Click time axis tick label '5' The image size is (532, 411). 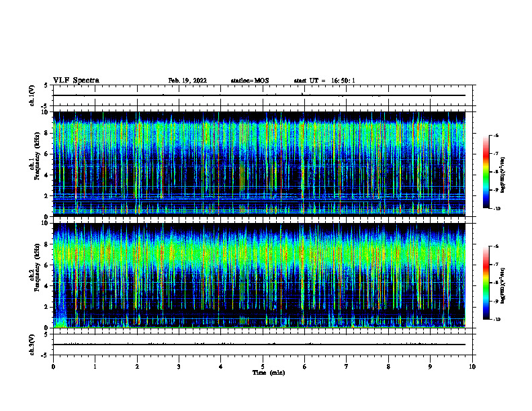pos(263,367)
